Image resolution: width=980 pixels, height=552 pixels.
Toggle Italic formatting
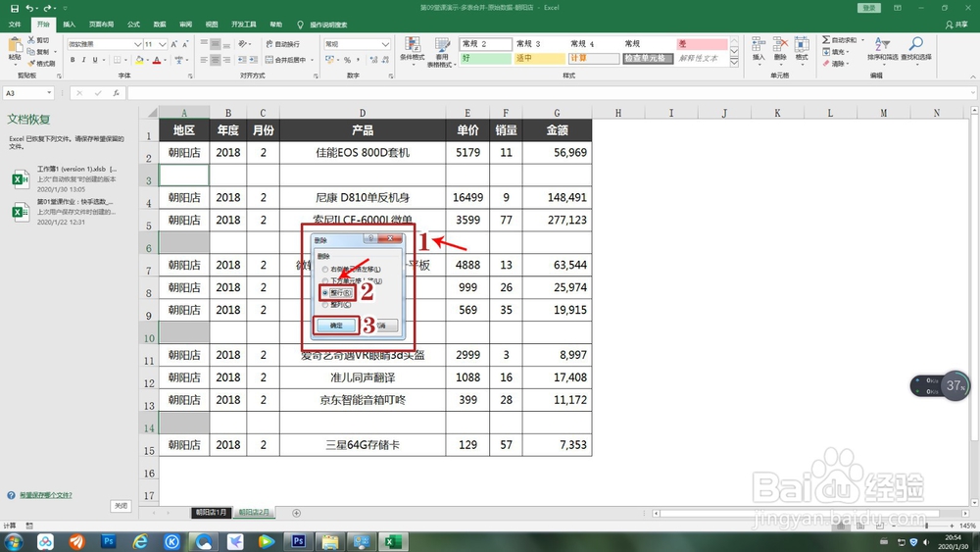click(x=83, y=60)
